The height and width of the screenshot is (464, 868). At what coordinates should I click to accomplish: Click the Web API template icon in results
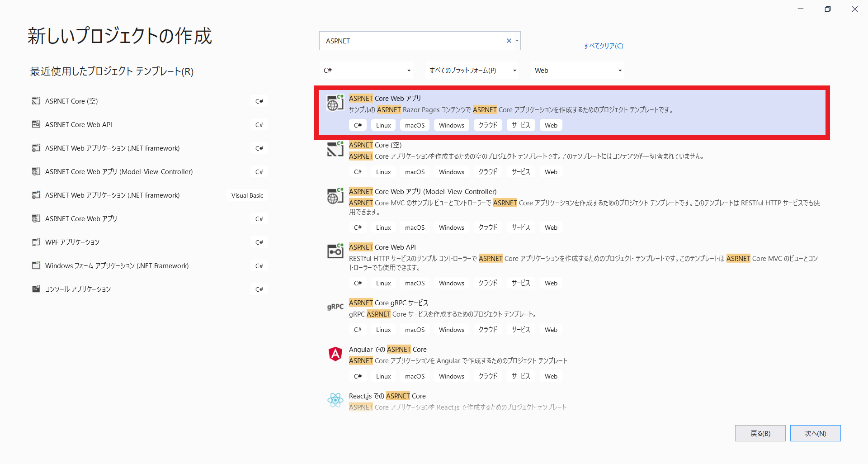click(335, 251)
